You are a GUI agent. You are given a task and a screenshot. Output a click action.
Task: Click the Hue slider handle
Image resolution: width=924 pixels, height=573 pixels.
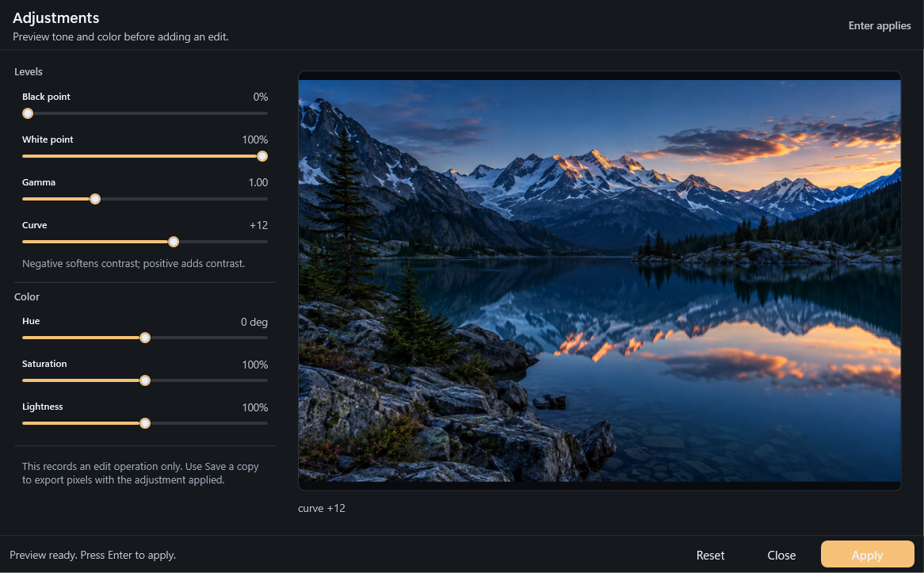(x=145, y=338)
